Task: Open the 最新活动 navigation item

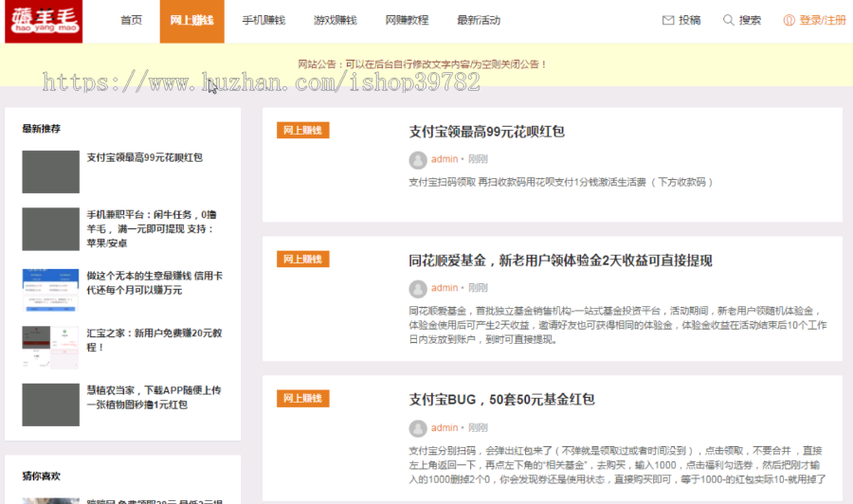Action: tap(478, 21)
